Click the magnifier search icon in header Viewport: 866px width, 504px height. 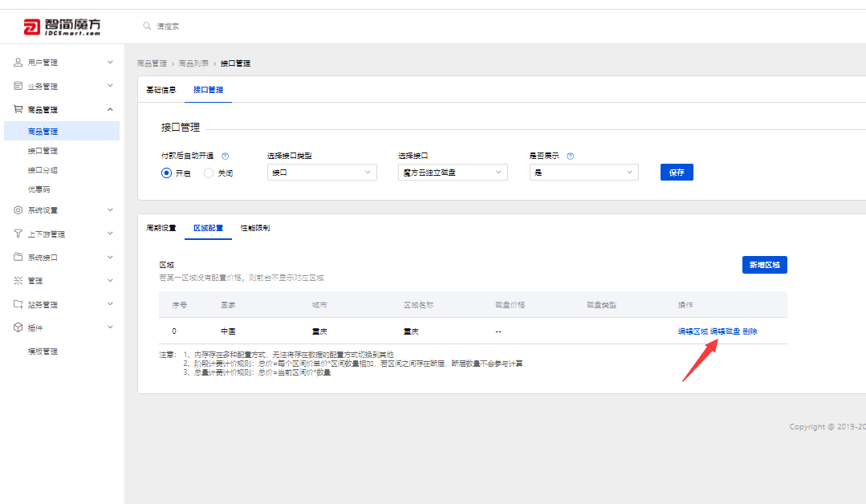pyautogui.click(x=147, y=26)
